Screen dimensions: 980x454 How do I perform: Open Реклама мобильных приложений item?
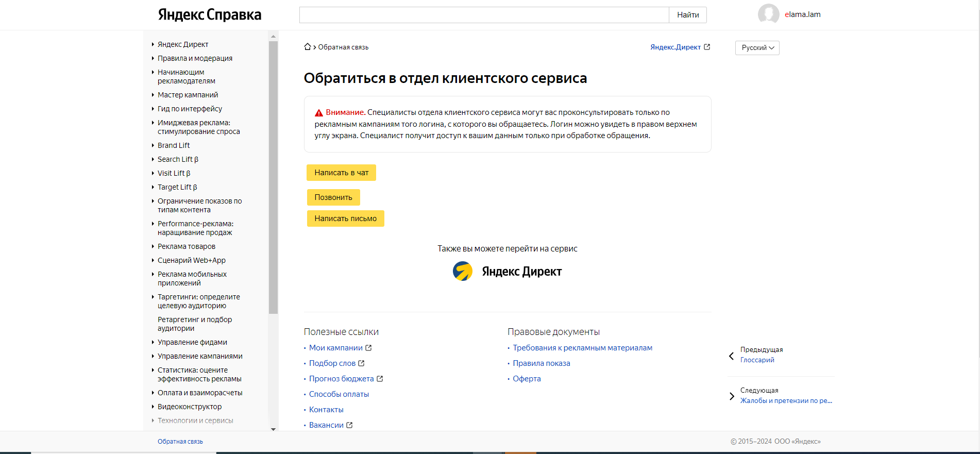192,279
